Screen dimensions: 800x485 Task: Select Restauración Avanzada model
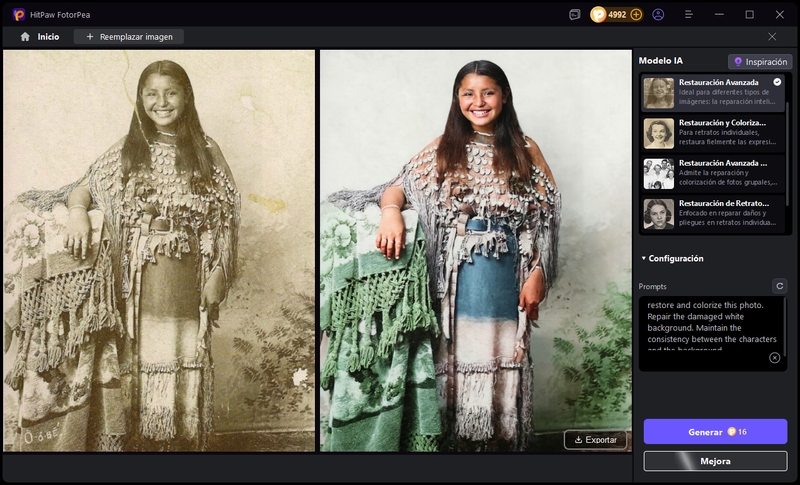point(712,92)
